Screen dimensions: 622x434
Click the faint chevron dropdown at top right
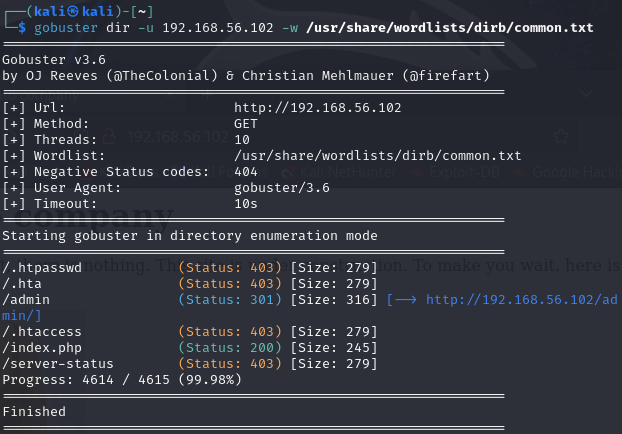[586, 94]
